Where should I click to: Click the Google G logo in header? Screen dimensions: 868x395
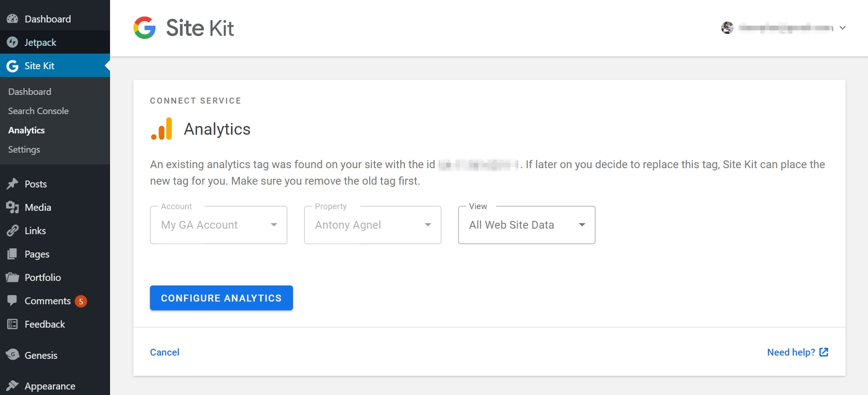tap(144, 28)
